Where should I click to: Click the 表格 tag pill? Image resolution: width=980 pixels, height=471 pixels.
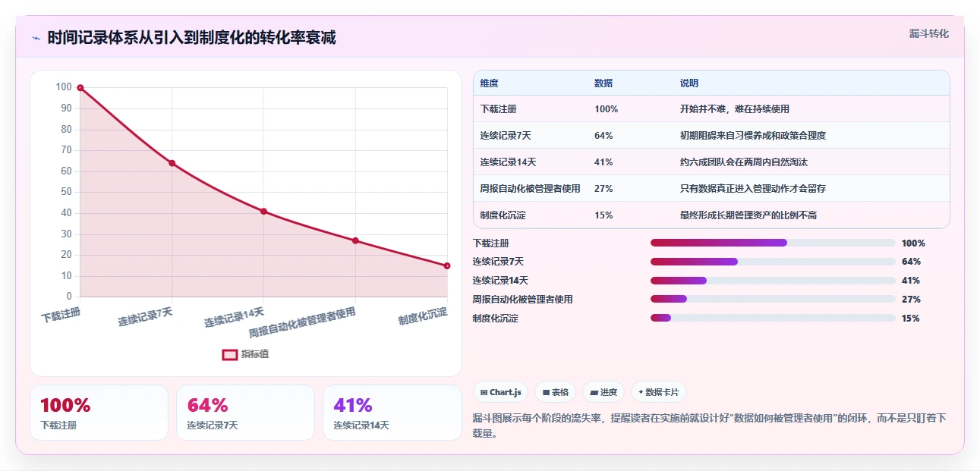pos(556,392)
